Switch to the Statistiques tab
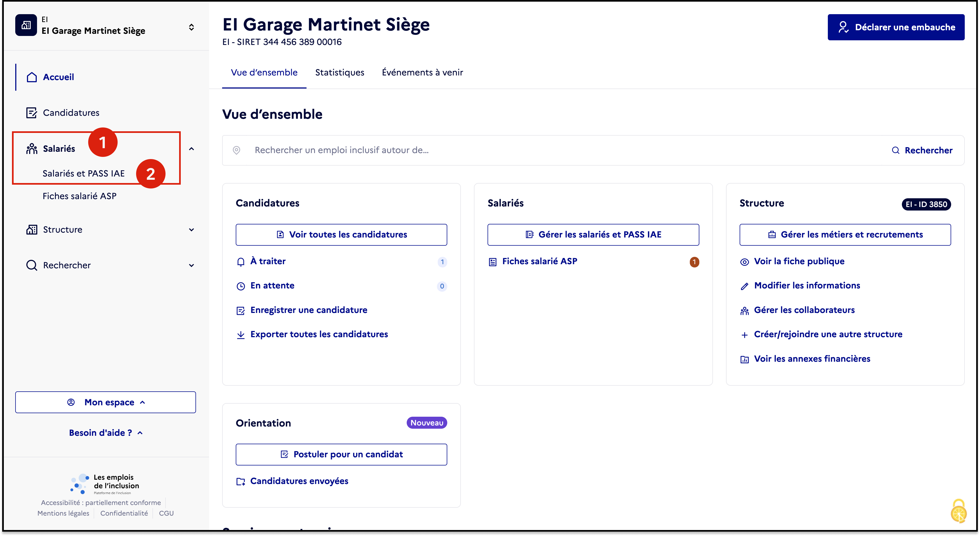980x536 pixels. click(339, 72)
